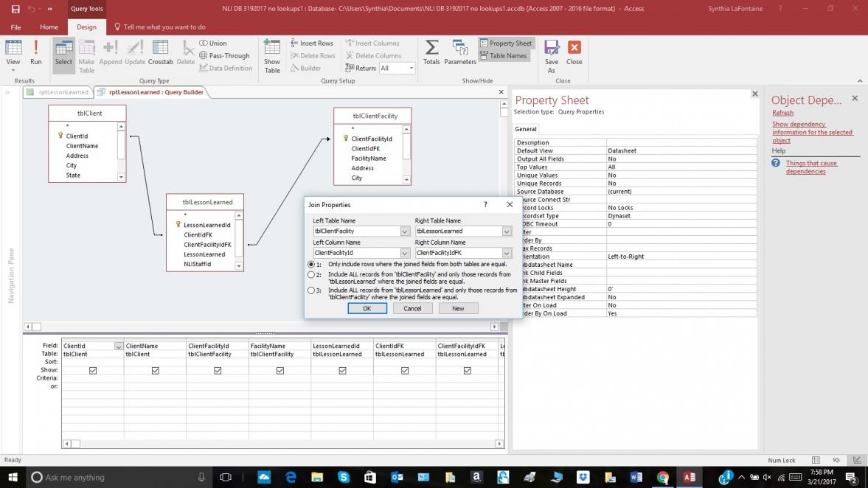Toggle the Totals sigma icon
This screenshot has width=868, height=488.
tap(431, 53)
